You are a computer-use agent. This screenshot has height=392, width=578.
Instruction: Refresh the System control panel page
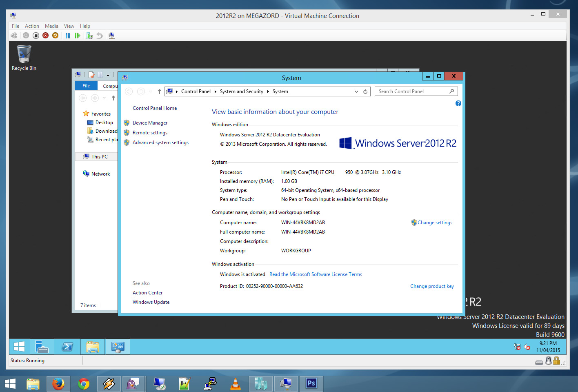[365, 91]
